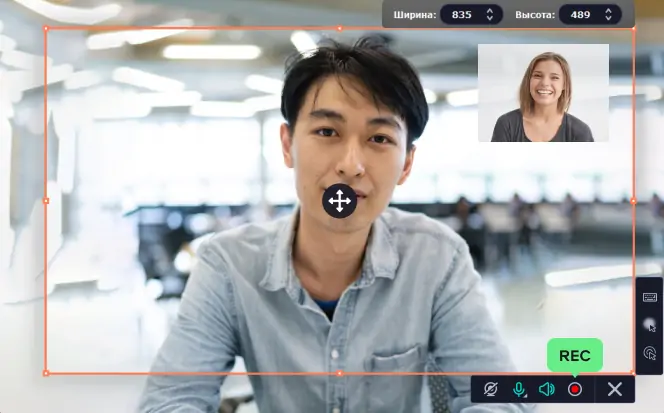Click the bottom-center edge handle of the capture frame
The image size is (664, 413).
[340, 373]
